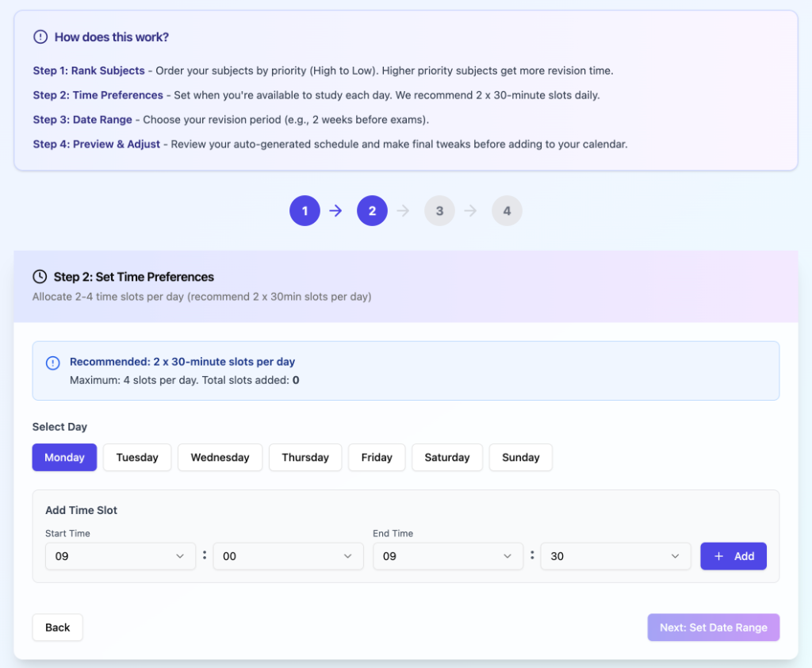The image size is (812, 668).
Task: Pick Wednesday from the day options
Action: click(220, 457)
